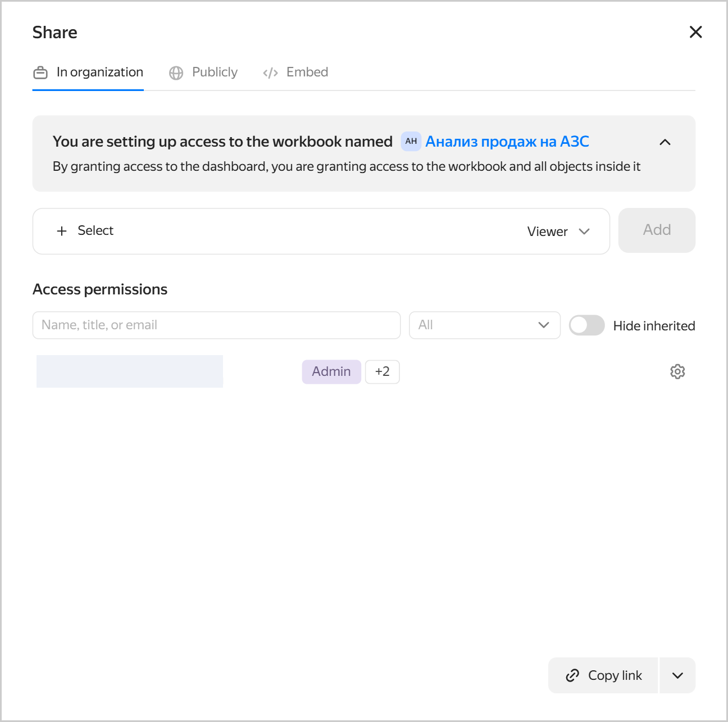This screenshot has height=722, width=728.
Task: Toggle the Hide inherited switch
Action: pyautogui.click(x=587, y=325)
